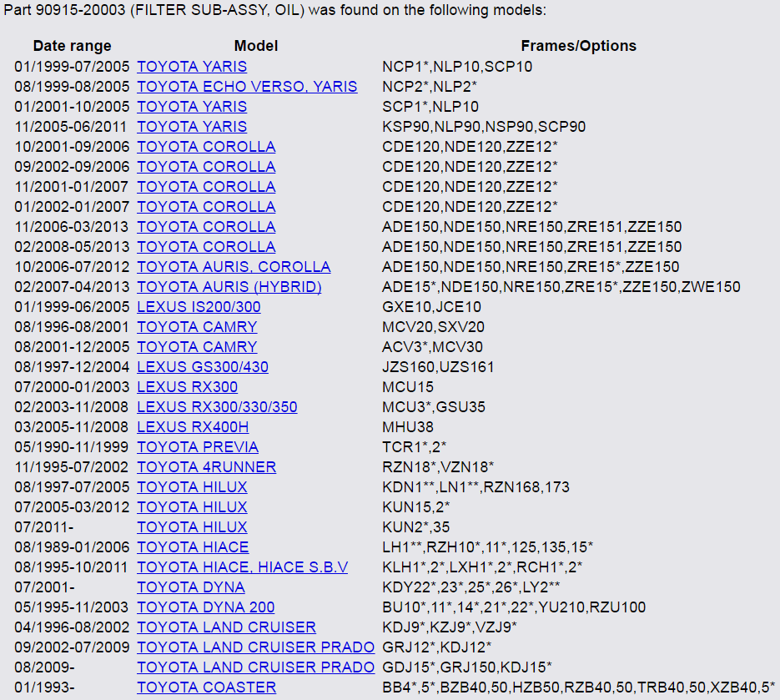Click frames text MCU3*,GSU35

coord(434,407)
